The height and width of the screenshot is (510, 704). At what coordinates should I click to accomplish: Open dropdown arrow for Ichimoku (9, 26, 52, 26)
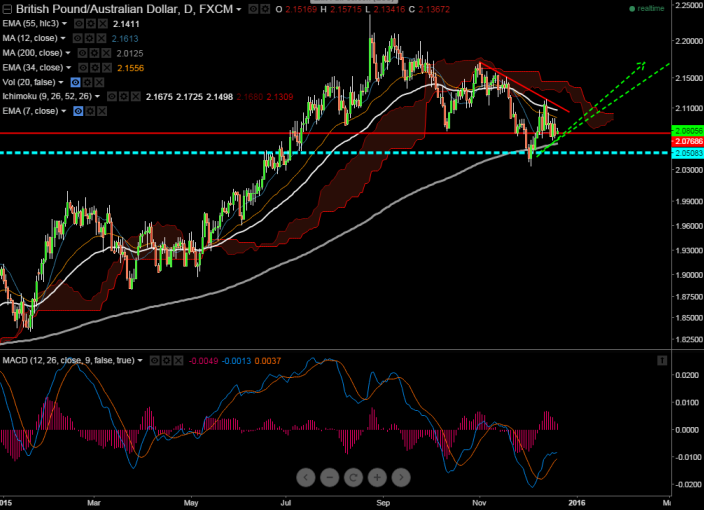97,97
